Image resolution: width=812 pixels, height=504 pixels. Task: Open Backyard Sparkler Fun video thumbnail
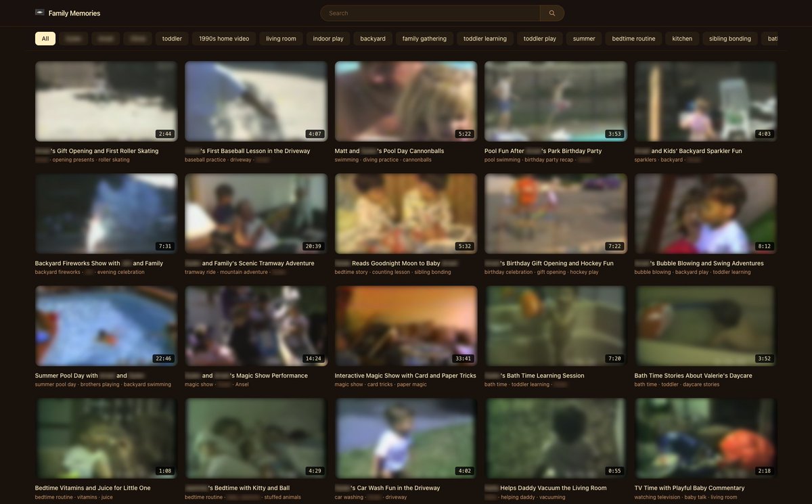pyautogui.click(x=706, y=101)
